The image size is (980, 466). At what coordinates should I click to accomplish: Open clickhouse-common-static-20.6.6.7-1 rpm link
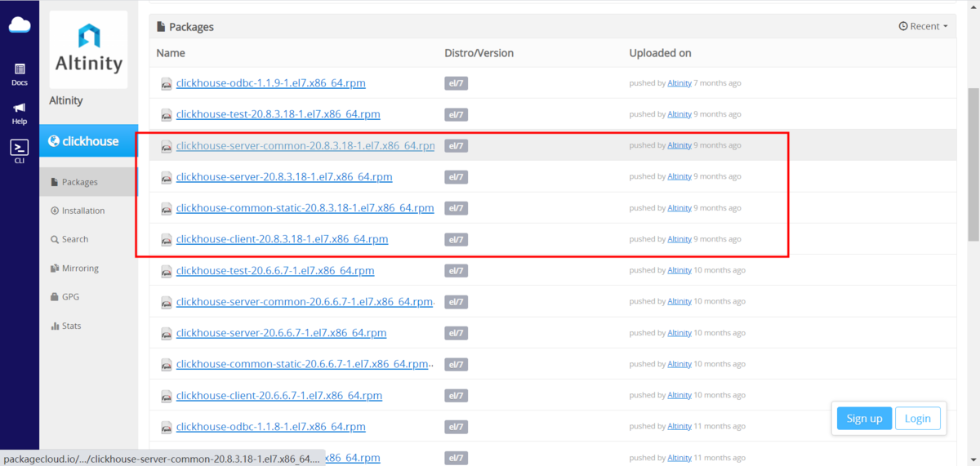(304, 364)
